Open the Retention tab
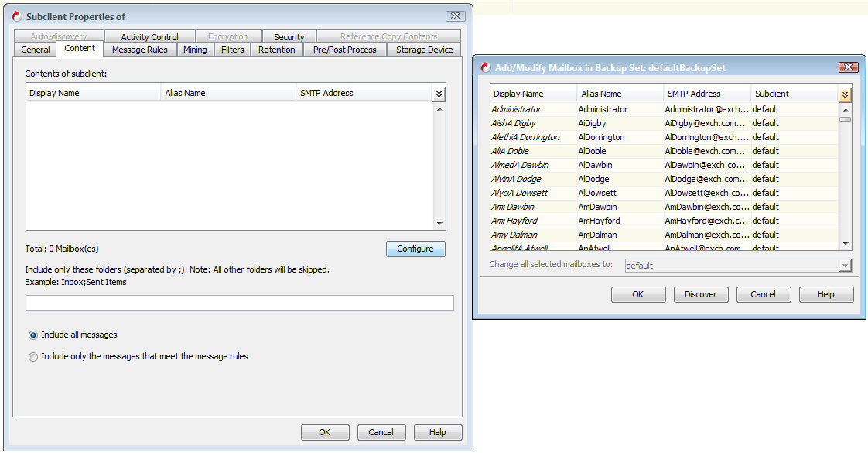Viewport: 868px width, 453px height. [x=276, y=49]
